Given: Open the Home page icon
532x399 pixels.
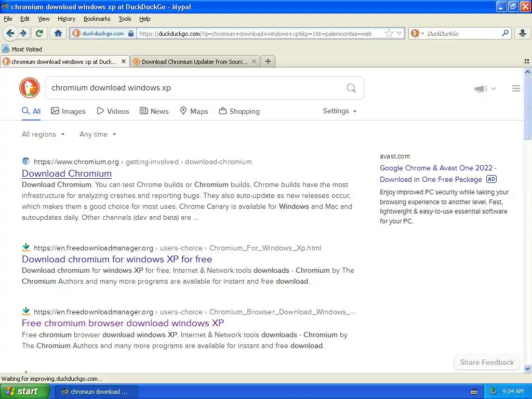Looking at the screenshot, I should pyautogui.click(x=58, y=33).
